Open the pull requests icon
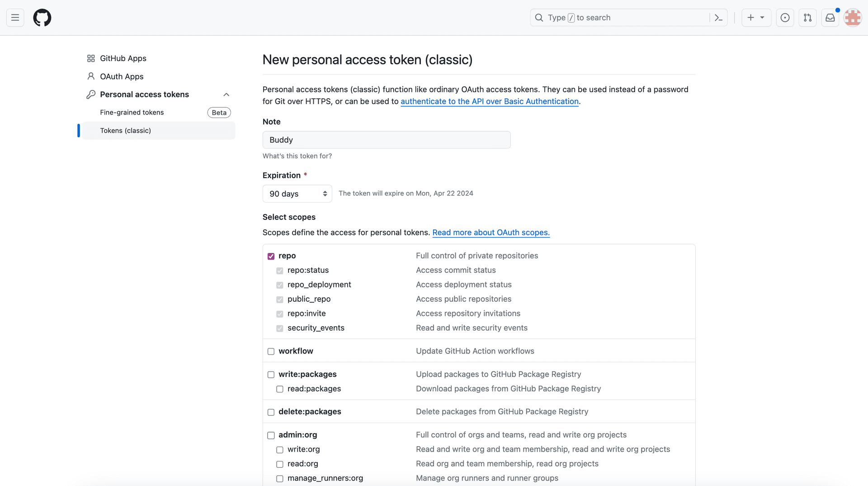 click(808, 18)
